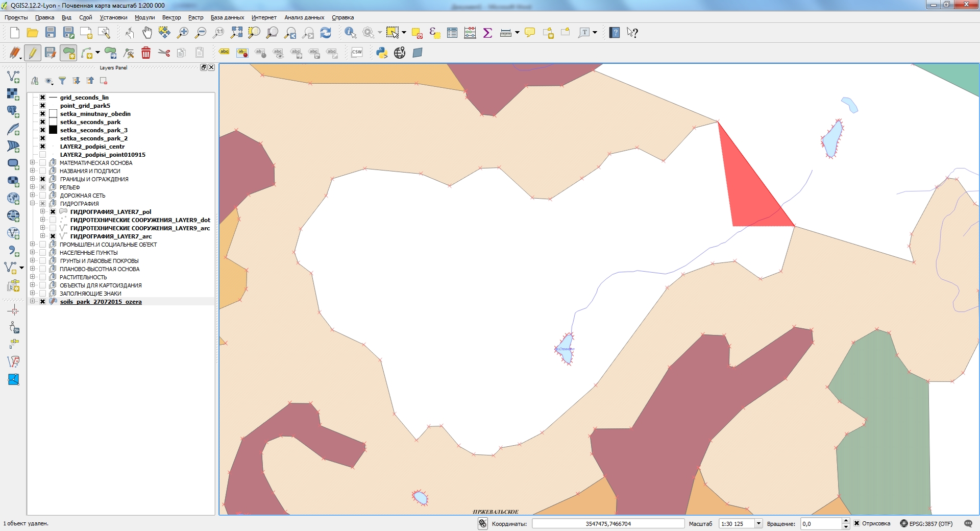The width and height of the screenshot is (980, 531).
Task: Toggle Отрисовка checkbox in status bar
Action: (x=856, y=524)
